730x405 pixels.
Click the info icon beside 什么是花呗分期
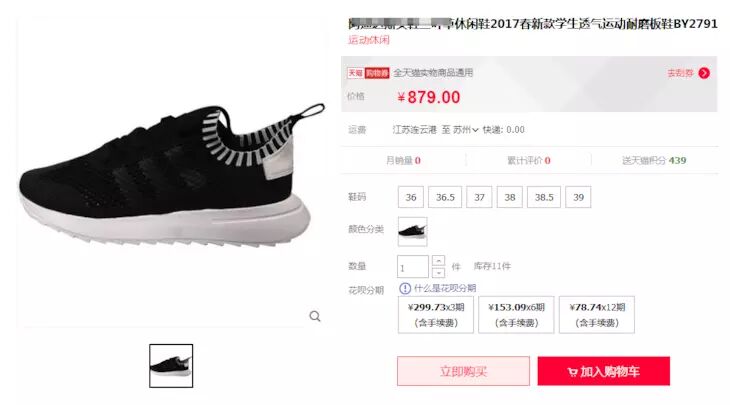click(x=405, y=289)
